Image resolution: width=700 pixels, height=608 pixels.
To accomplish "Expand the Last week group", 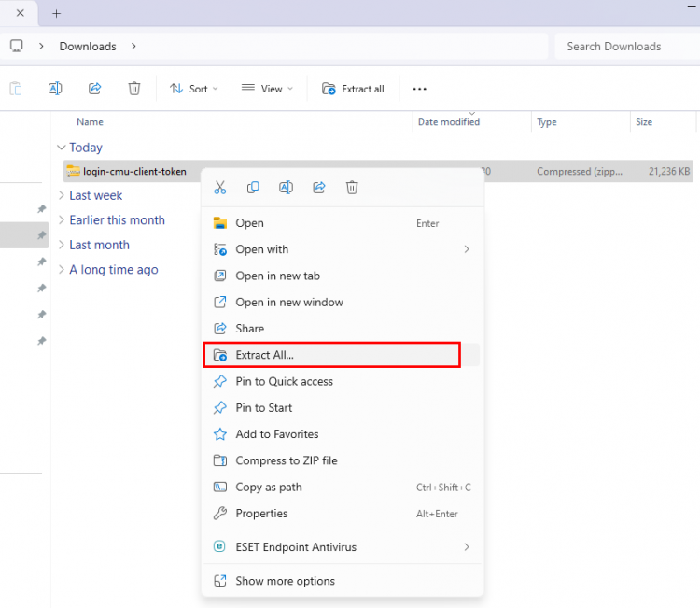I will 95,195.
